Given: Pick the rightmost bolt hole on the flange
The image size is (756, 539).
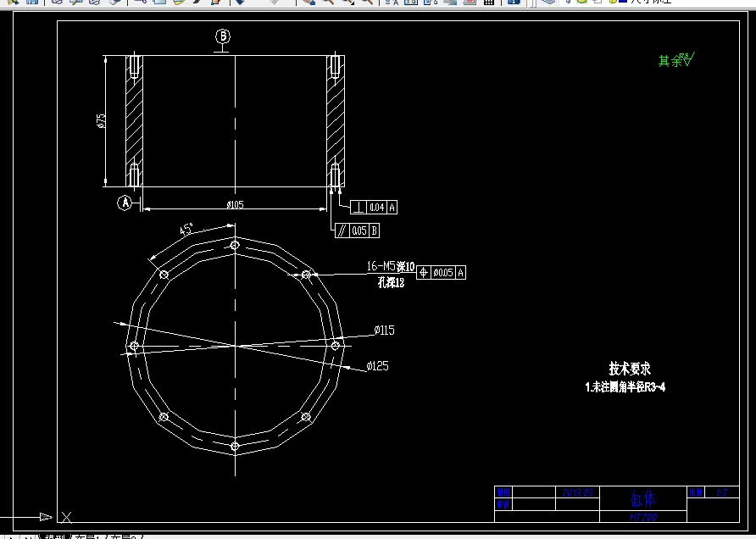Looking at the screenshot, I should (336, 345).
